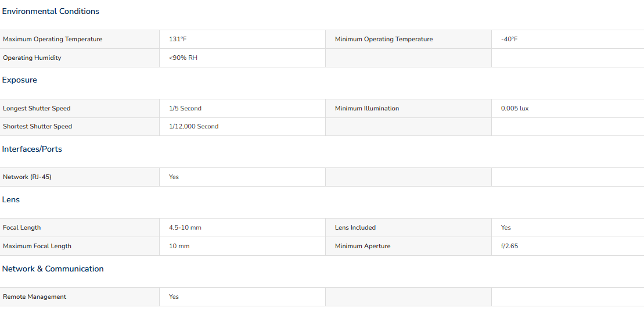Select the Maximum Operating Temperature label
644x311 pixels.
pos(52,39)
